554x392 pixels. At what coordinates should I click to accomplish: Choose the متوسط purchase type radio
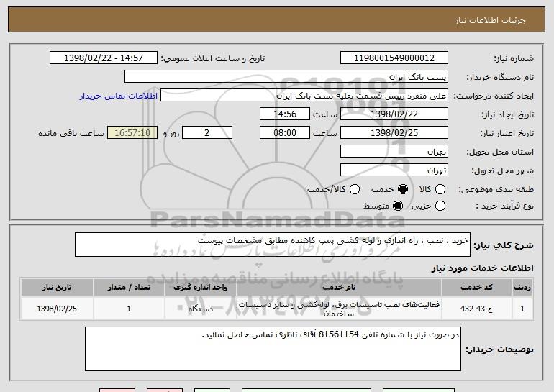397,206
